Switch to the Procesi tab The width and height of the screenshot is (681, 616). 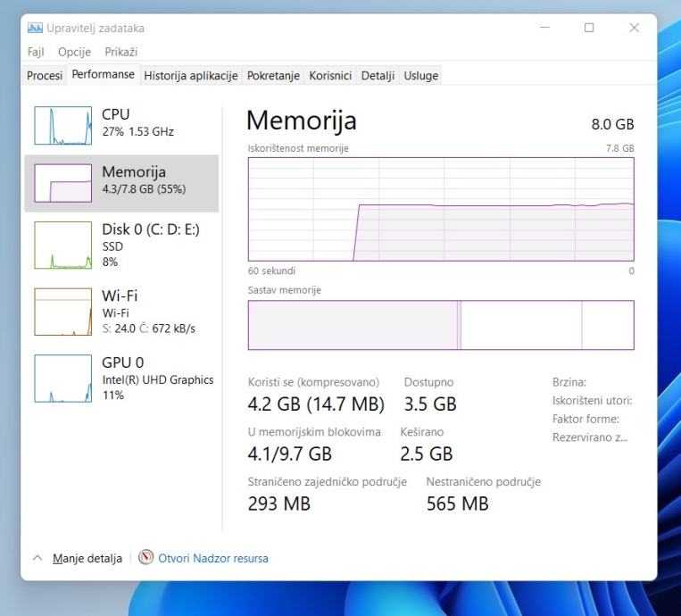(45, 76)
